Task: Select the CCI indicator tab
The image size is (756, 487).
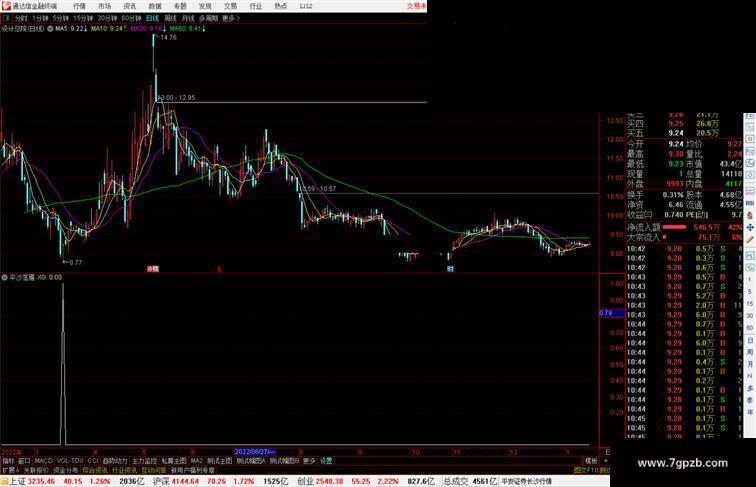Action: pos(93,461)
